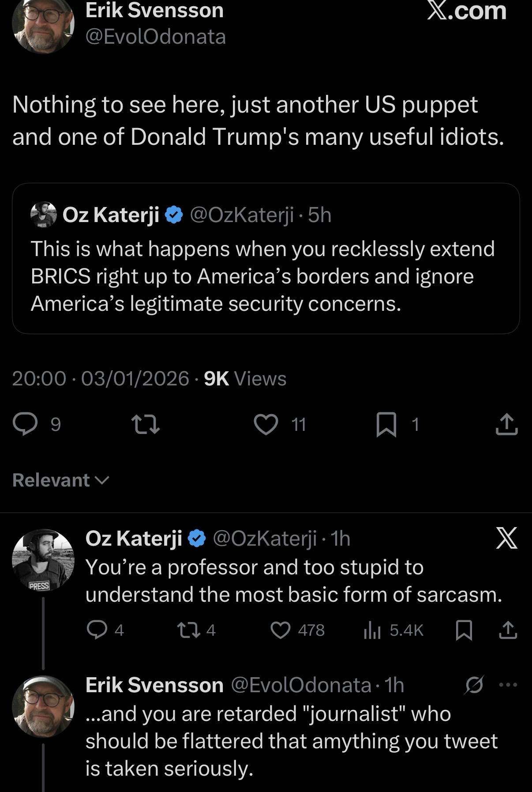Repost Erik Svensson's main post
The width and height of the screenshot is (532, 792).
coord(146,424)
